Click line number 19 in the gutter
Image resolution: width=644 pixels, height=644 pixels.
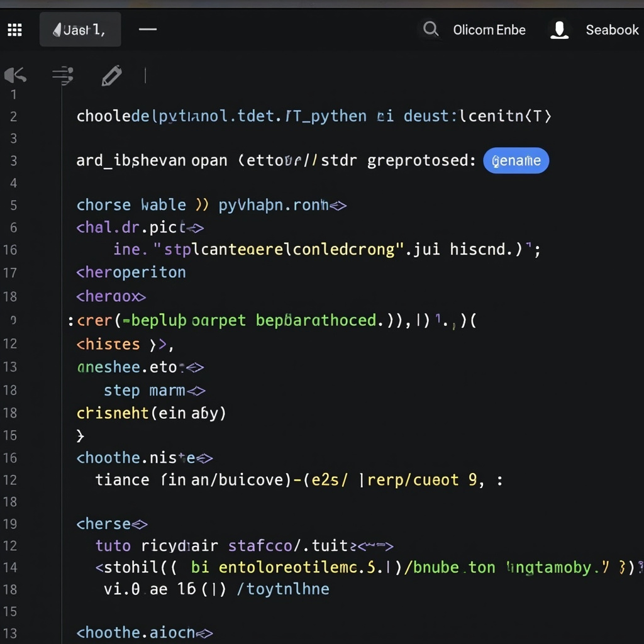(10, 524)
